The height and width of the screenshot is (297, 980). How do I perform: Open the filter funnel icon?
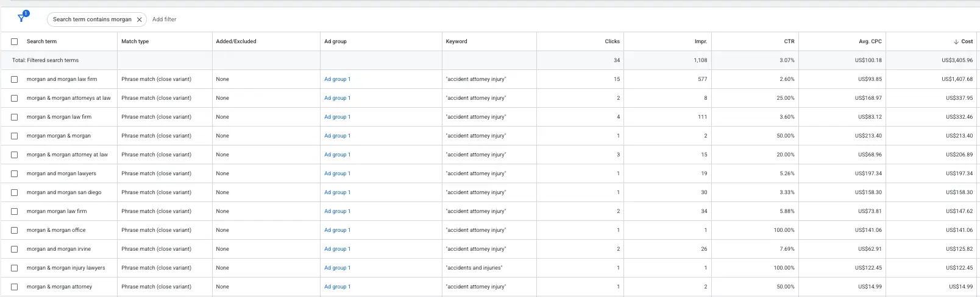pyautogui.click(x=22, y=18)
